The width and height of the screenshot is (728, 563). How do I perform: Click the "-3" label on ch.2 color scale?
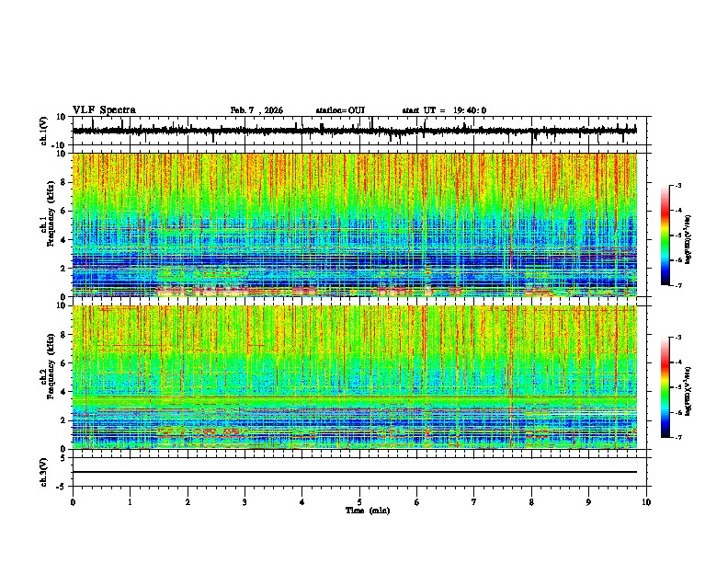(677, 338)
